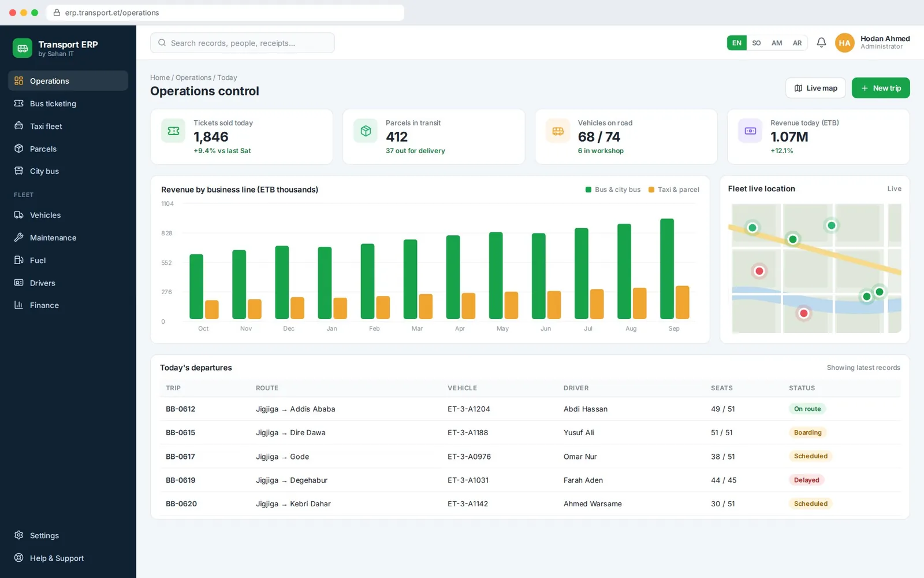The height and width of the screenshot is (578, 924).
Task: Click the Live map button
Action: point(815,88)
